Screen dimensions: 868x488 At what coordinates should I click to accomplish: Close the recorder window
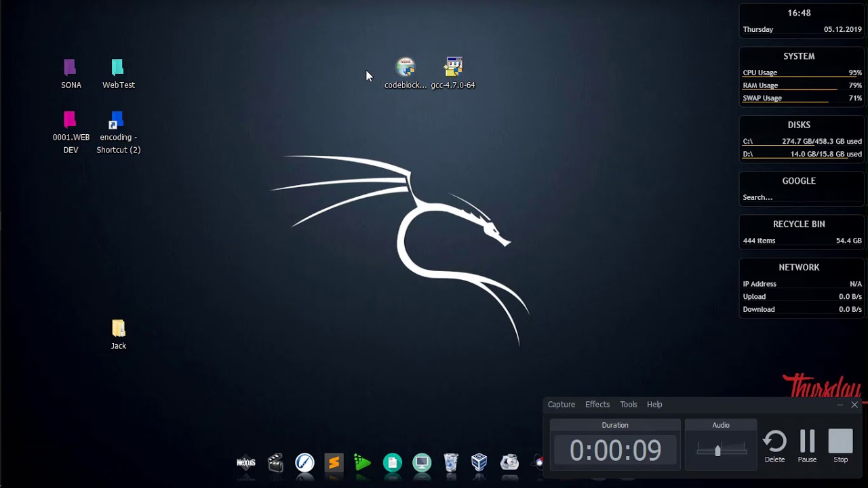click(x=854, y=405)
